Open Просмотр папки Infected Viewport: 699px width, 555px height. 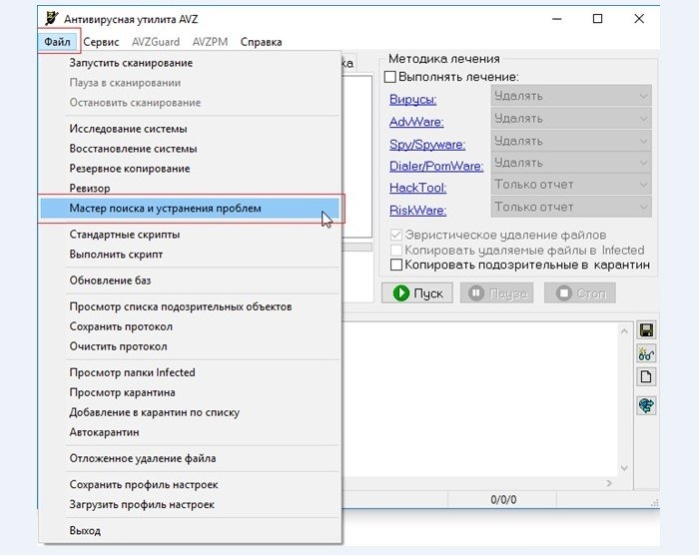pos(190,372)
